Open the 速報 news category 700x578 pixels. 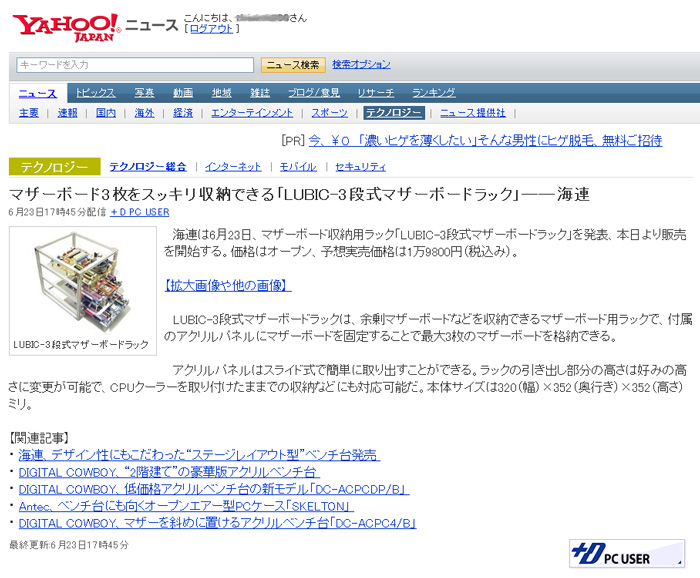[x=67, y=113]
